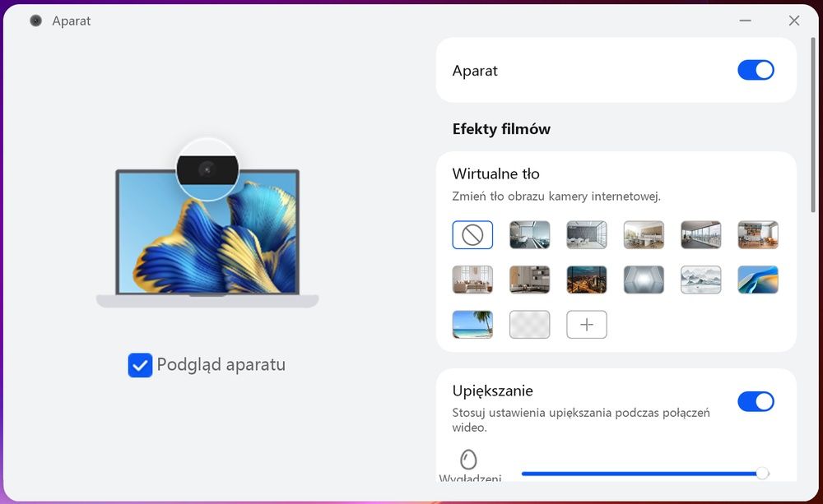Select the bright living room sofa background
Image resolution: width=823 pixels, height=504 pixels.
click(x=472, y=280)
